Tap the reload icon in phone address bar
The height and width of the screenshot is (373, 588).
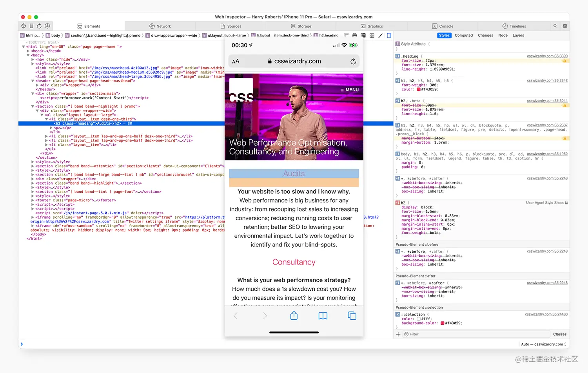[353, 61]
